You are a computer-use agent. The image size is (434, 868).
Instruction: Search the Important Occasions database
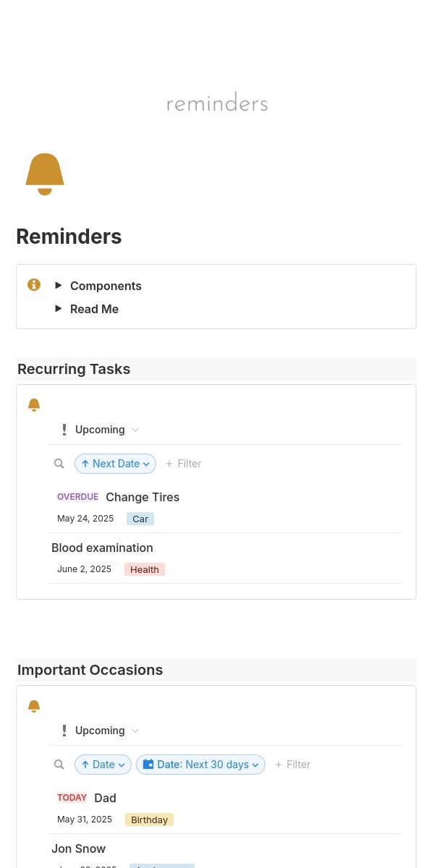coord(59,765)
